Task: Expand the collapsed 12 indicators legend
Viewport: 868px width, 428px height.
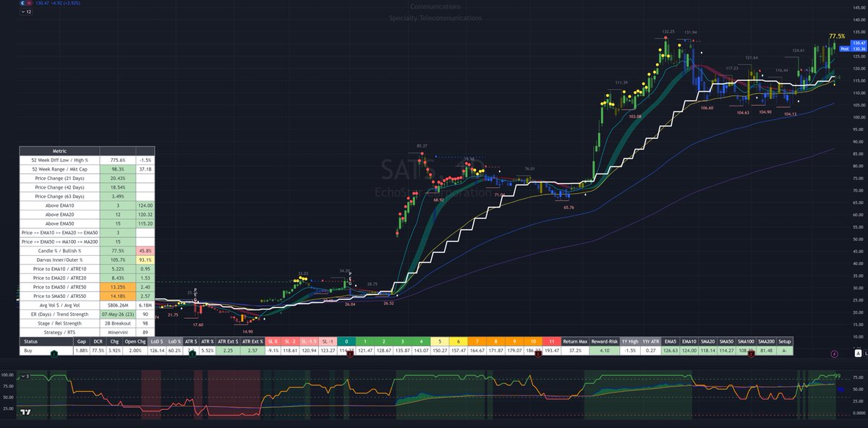Action: coord(25,12)
